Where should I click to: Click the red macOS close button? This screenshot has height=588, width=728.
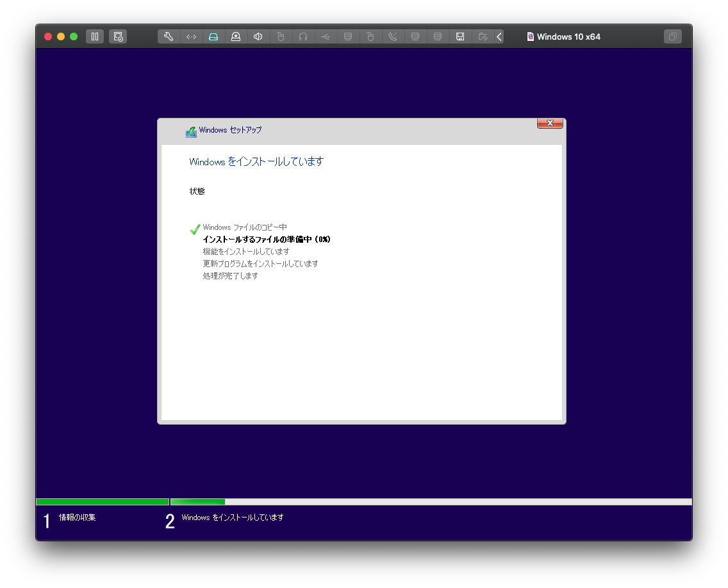[x=48, y=37]
